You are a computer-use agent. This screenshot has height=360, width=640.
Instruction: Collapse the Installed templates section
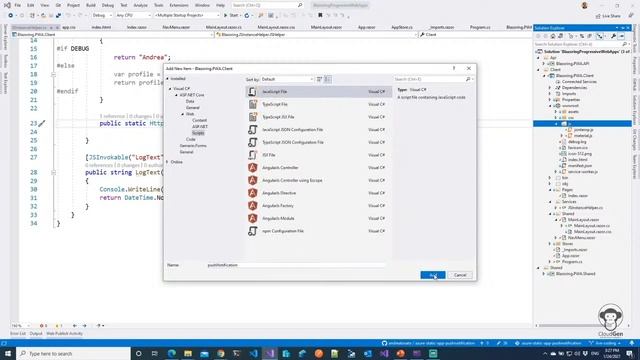[167, 79]
